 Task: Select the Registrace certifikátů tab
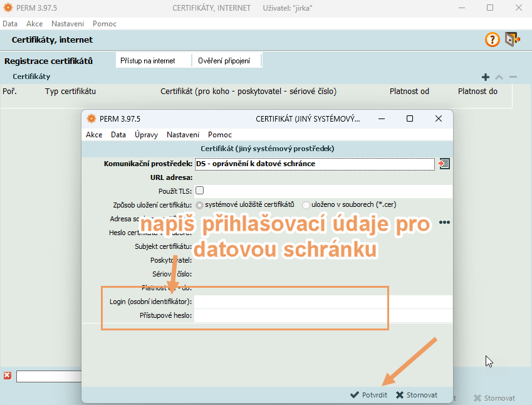(x=48, y=61)
